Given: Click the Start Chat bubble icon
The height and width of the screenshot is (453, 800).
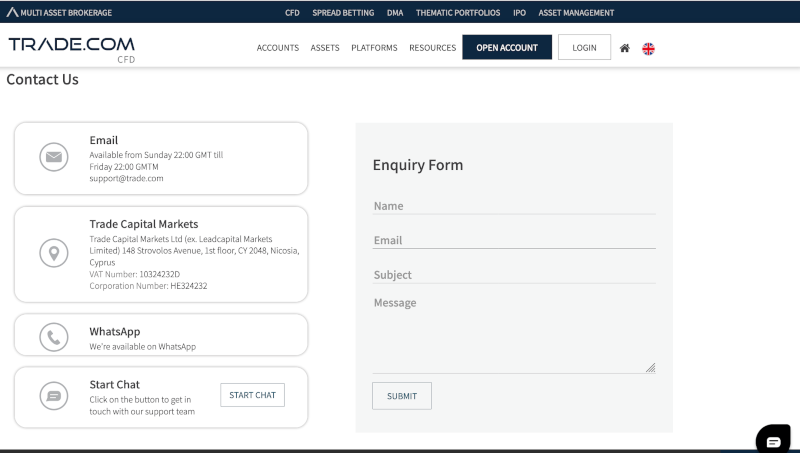Looking at the screenshot, I should click(53, 396).
